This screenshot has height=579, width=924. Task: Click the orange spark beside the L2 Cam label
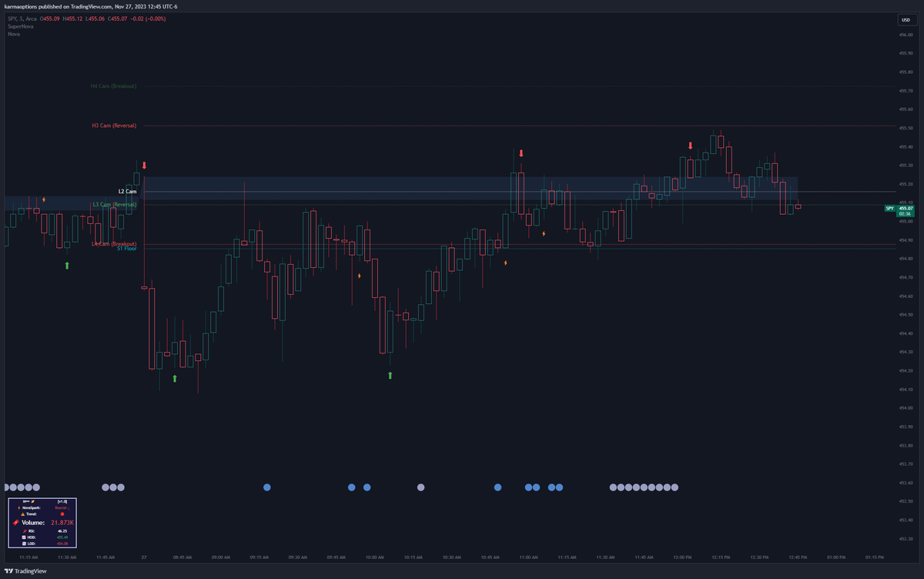(x=44, y=199)
